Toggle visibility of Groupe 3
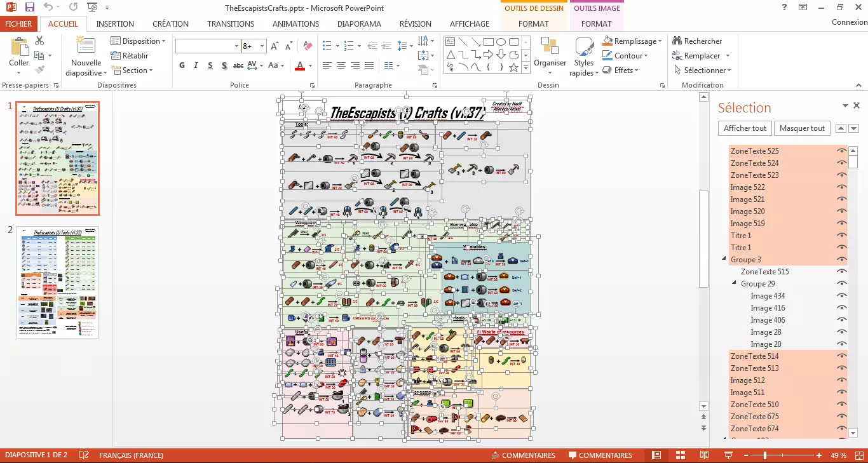This screenshot has height=463, width=868. tap(842, 260)
